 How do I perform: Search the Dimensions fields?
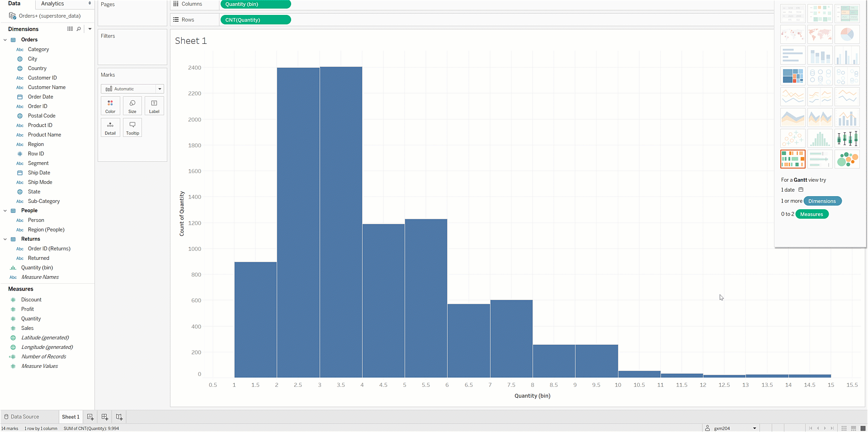(x=79, y=29)
